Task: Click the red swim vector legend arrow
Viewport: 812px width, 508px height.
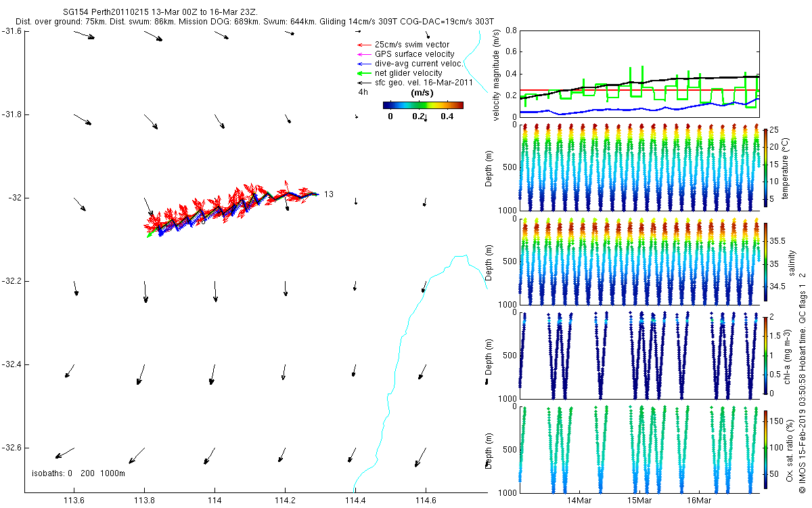Action: click(x=363, y=45)
